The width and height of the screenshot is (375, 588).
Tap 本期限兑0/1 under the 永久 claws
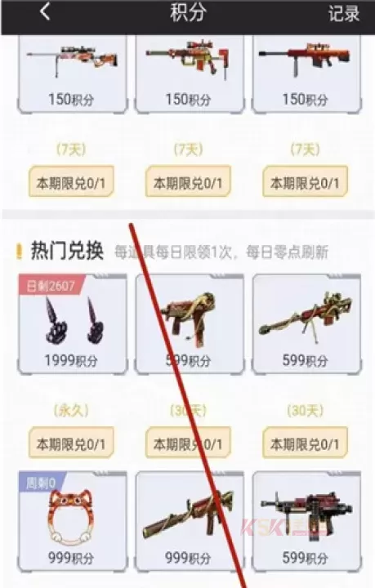71,443
